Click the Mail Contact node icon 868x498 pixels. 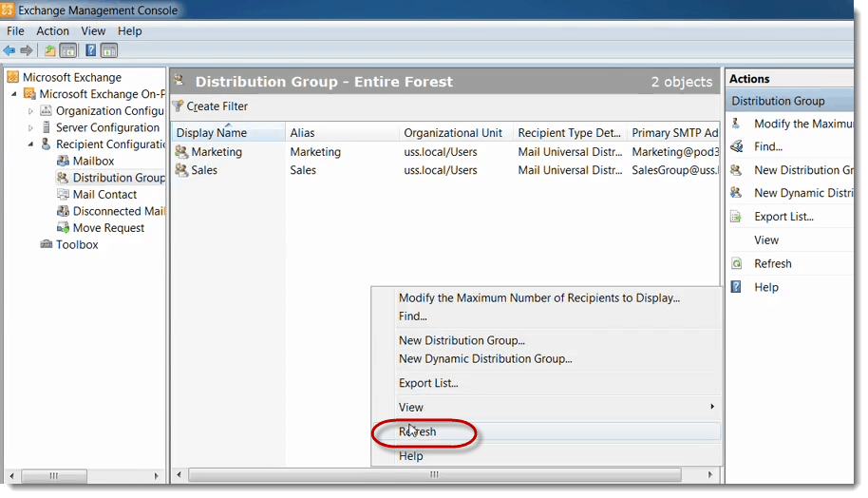(x=63, y=195)
